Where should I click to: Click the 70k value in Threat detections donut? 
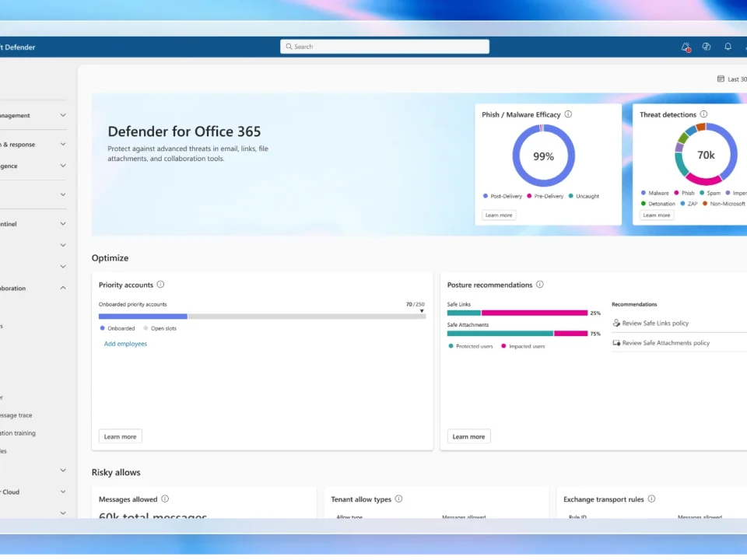[x=706, y=155]
